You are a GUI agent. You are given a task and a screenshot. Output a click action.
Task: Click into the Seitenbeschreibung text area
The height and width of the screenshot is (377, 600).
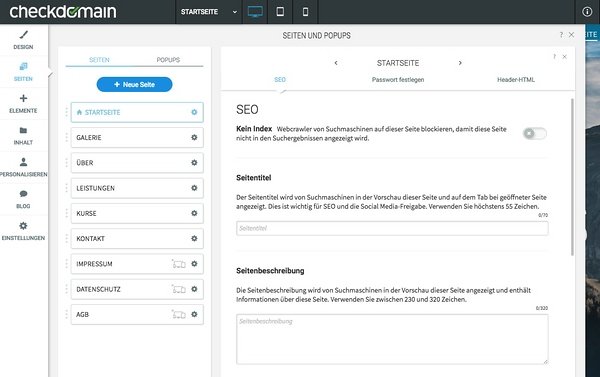[x=392, y=339]
